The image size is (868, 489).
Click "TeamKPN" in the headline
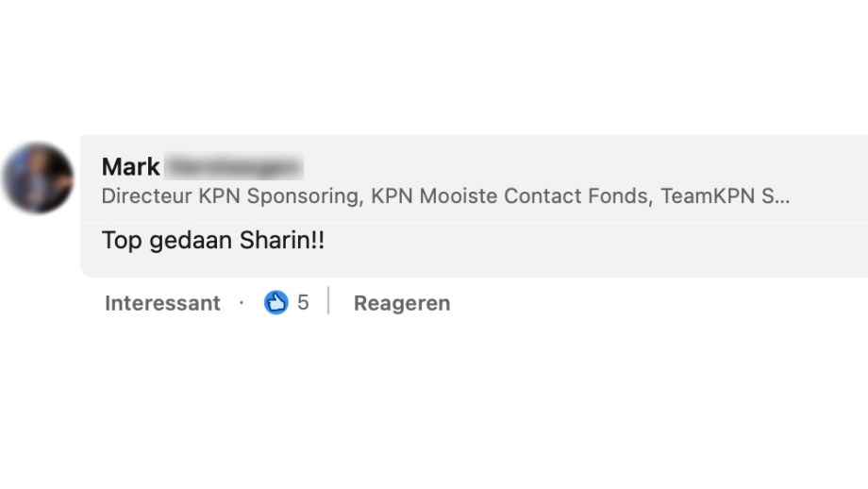point(706,196)
